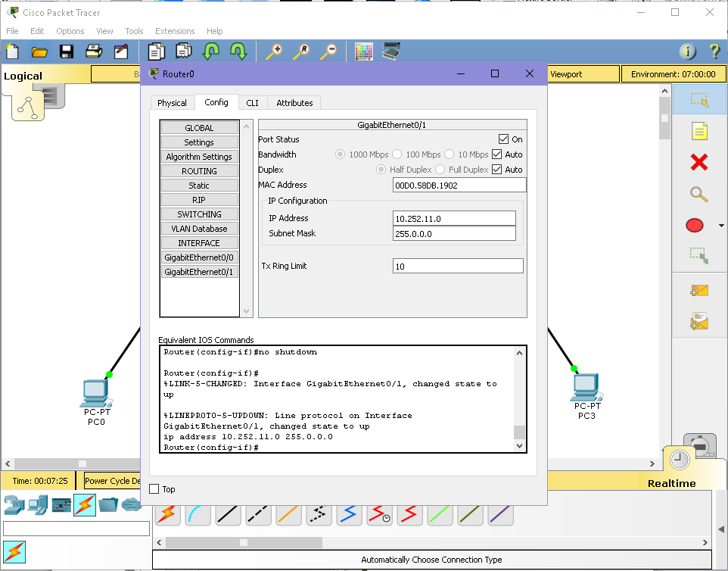Open a file with the folder icon

(39, 51)
